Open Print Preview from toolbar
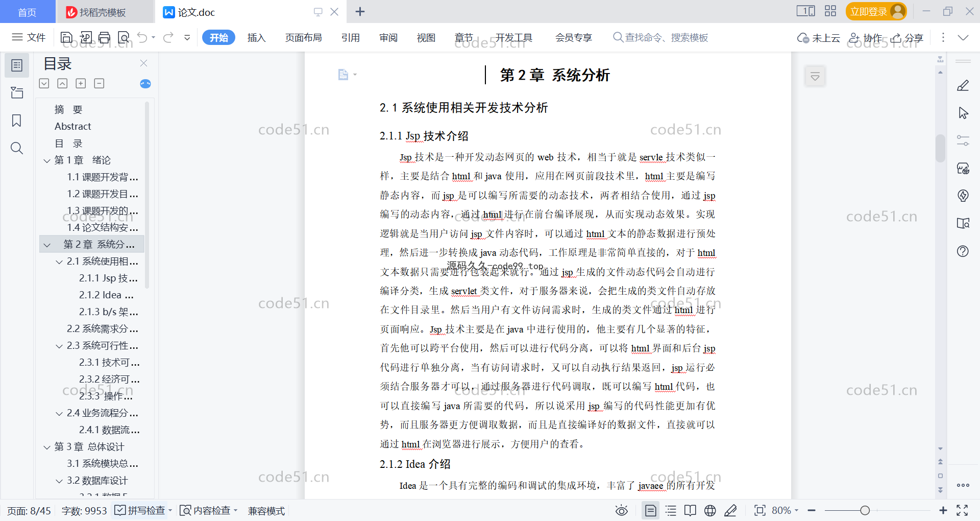This screenshot has width=980, height=521. [x=124, y=37]
